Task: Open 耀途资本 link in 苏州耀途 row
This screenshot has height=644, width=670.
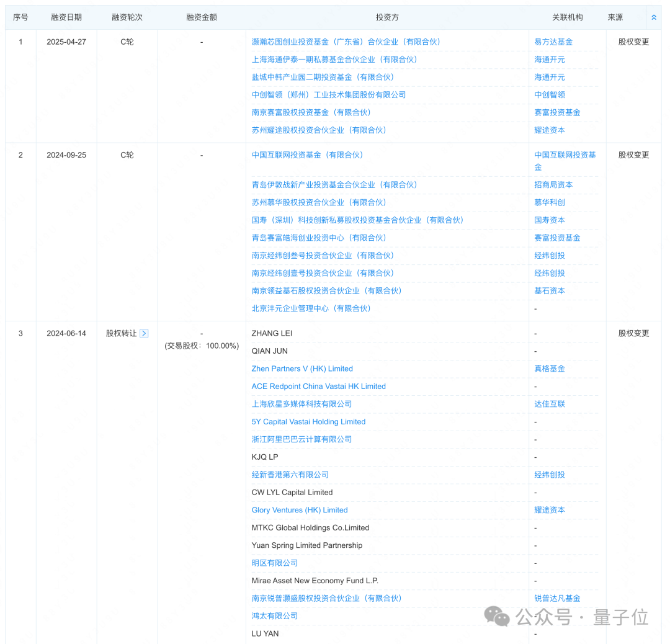Action: tap(550, 130)
